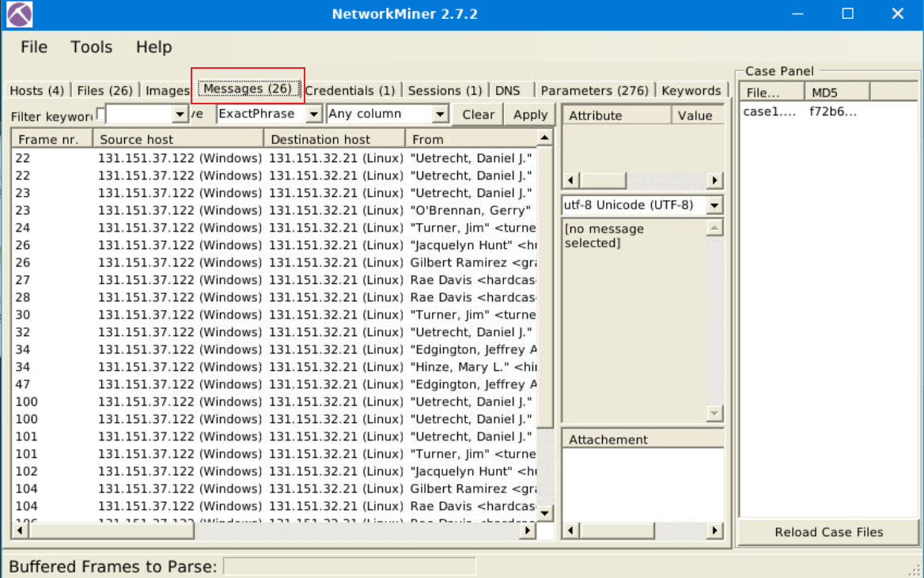This screenshot has width=924, height=578.
Task: Select the frame 23 O'Brennan, Gerry message
Action: (x=275, y=210)
